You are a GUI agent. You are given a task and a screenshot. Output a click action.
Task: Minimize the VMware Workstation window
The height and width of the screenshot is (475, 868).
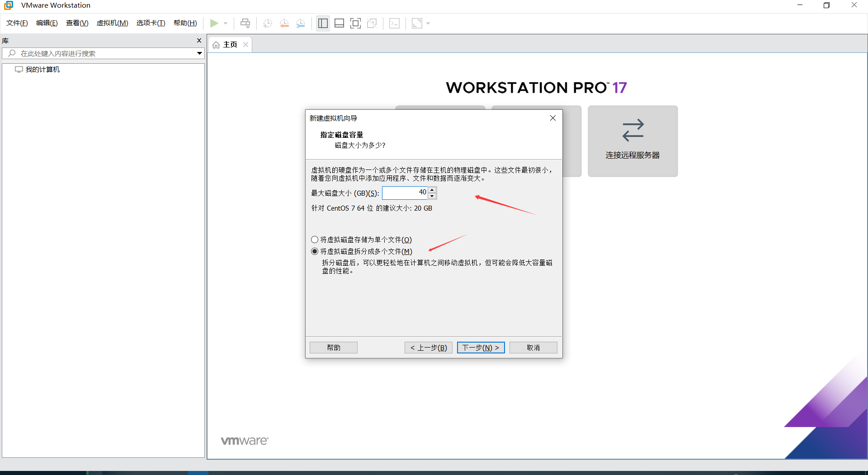(x=800, y=5)
